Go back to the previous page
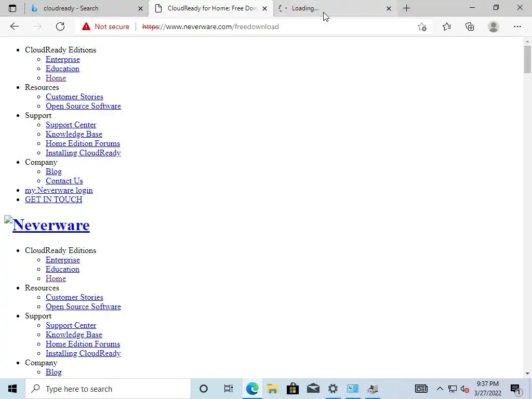Viewport: 532px width, 399px height. [14, 26]
